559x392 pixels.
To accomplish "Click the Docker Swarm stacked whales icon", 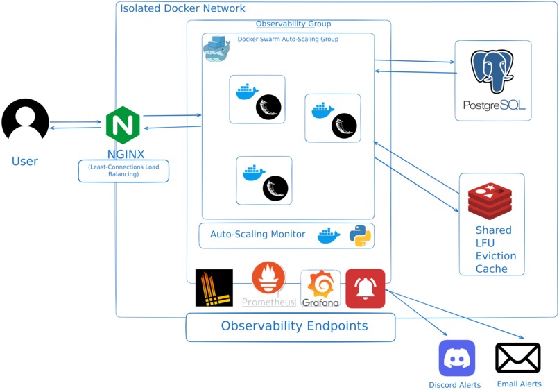I will click(217, 49).
